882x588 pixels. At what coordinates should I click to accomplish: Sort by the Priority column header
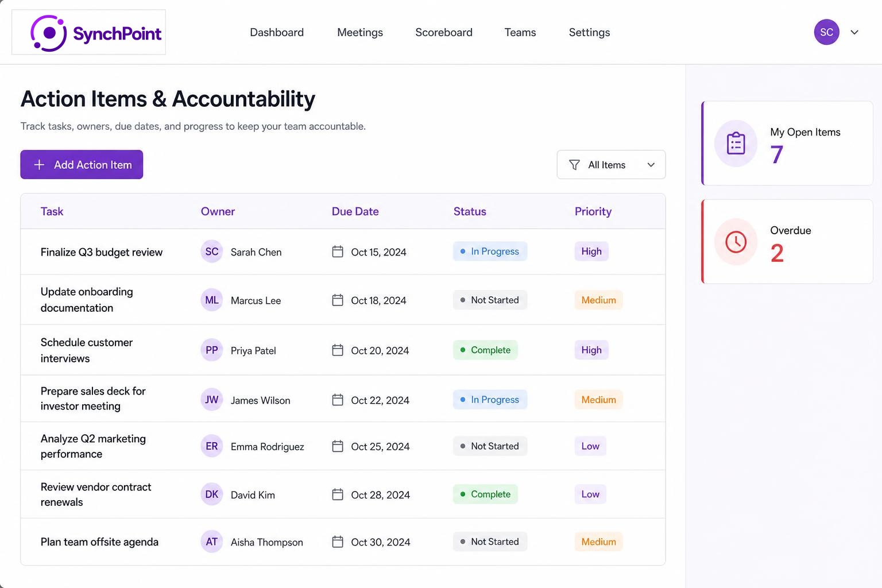click(593, 211)
